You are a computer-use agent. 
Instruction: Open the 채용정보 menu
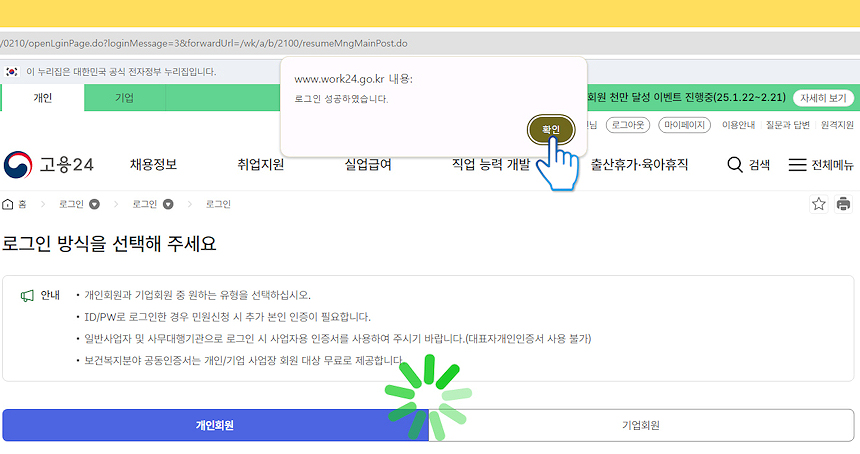154,164
